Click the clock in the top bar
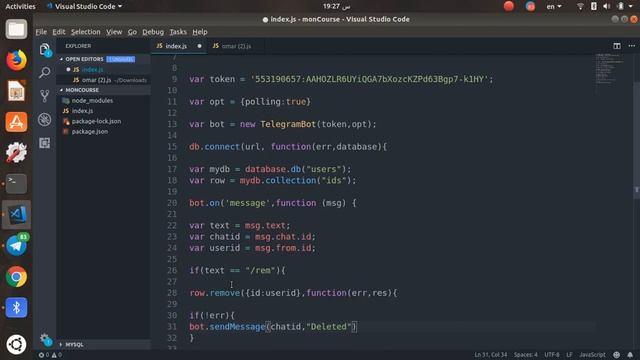Viewport: 640px width, 360px height. pyautogui.click(x=337, y=6)
